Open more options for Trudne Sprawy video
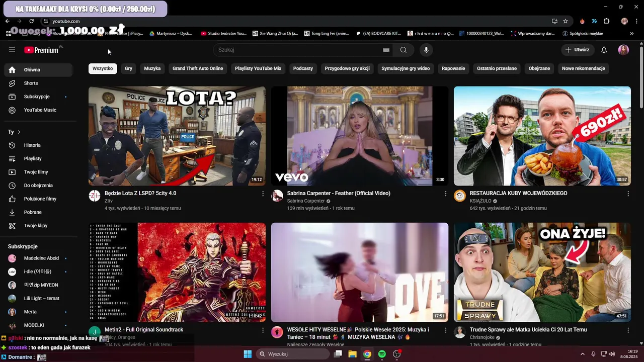The image size is (644, 362). [628, 330]
